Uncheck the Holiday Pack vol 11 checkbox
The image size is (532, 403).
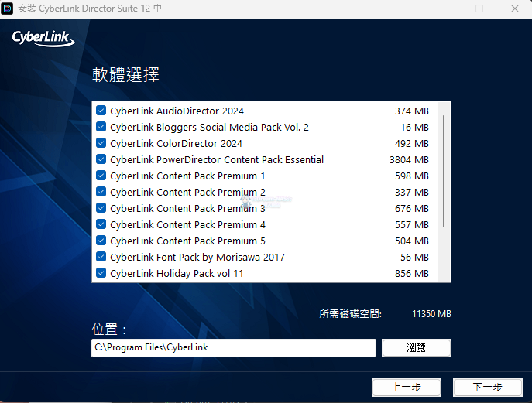point(101,273)
